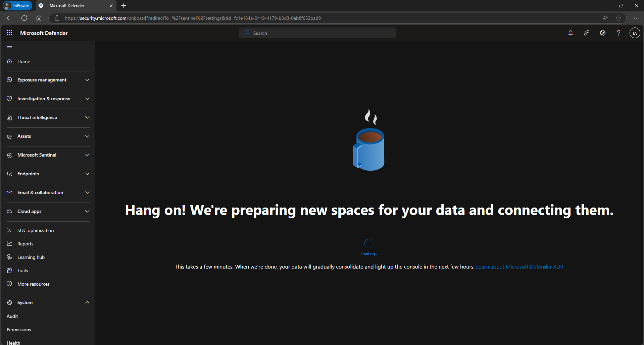Click the SOC optimization wand icon

(9, 230)
